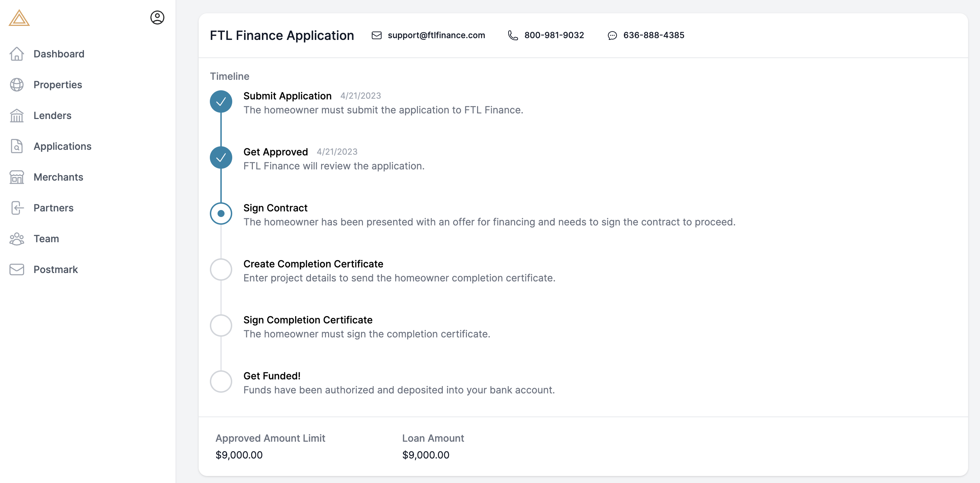This screenshot has width=980, height=483.
Task: Click 'Enter project details to send' description
Action: coord(399,278)
